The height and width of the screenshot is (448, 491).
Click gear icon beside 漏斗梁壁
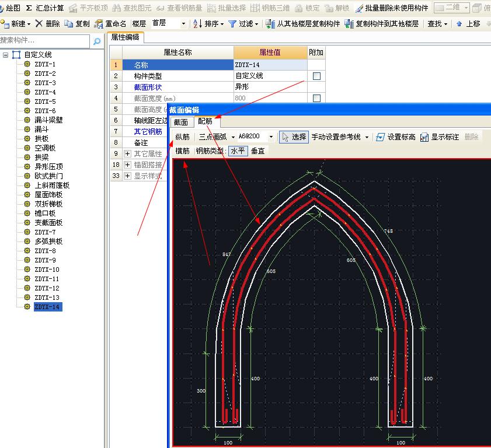[27, 120]
